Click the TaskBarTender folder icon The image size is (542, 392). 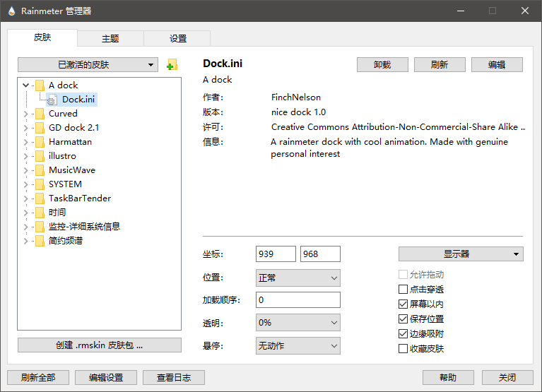point(40,198)
